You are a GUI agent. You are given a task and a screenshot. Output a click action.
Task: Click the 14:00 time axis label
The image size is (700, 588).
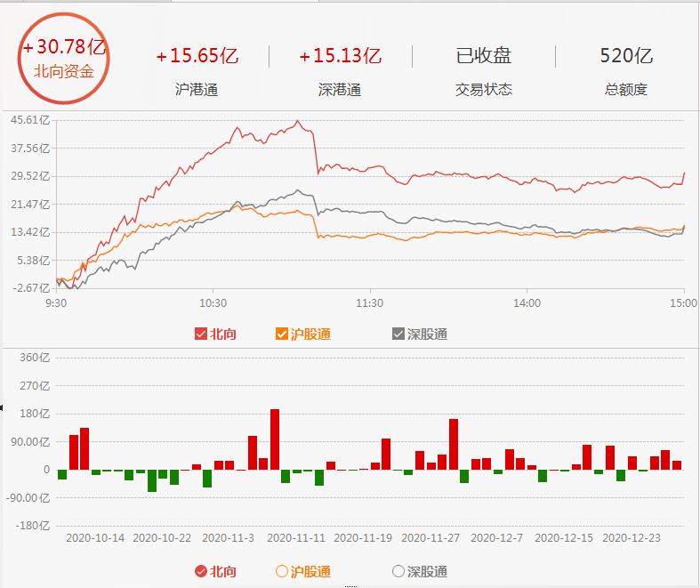pyautogui.click(x=527, y=303)
